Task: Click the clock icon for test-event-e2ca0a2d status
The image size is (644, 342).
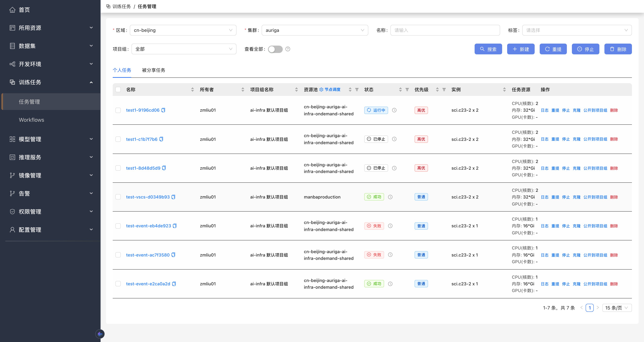Action: point(390,284)
